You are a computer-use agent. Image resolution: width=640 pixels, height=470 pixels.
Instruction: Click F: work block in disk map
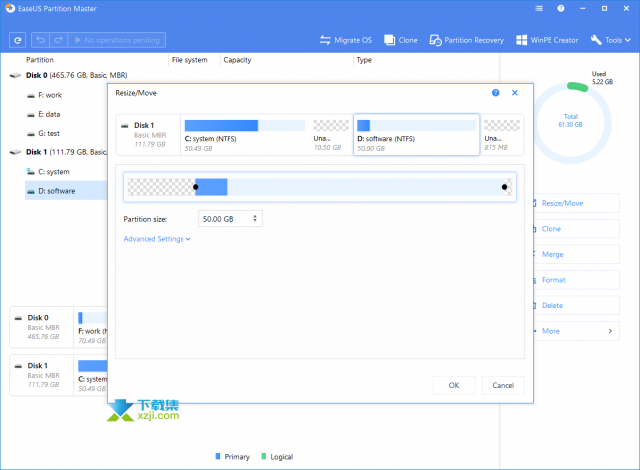tap(92, 327)
